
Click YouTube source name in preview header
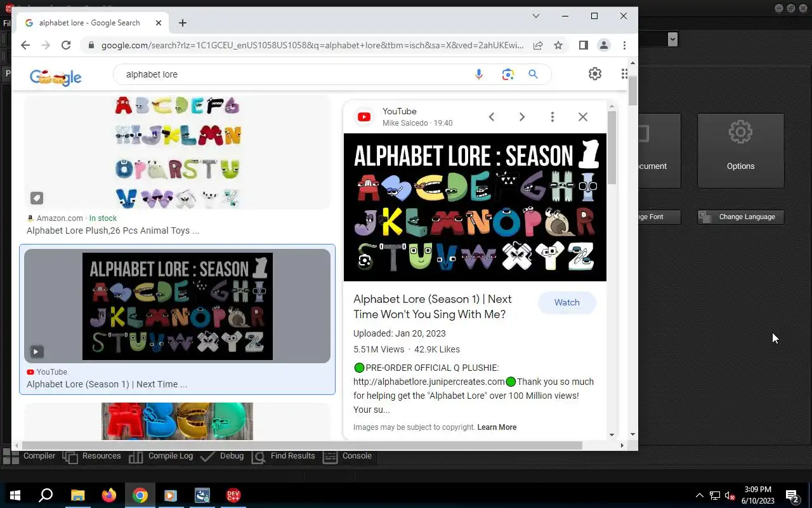tap(400, 111)
